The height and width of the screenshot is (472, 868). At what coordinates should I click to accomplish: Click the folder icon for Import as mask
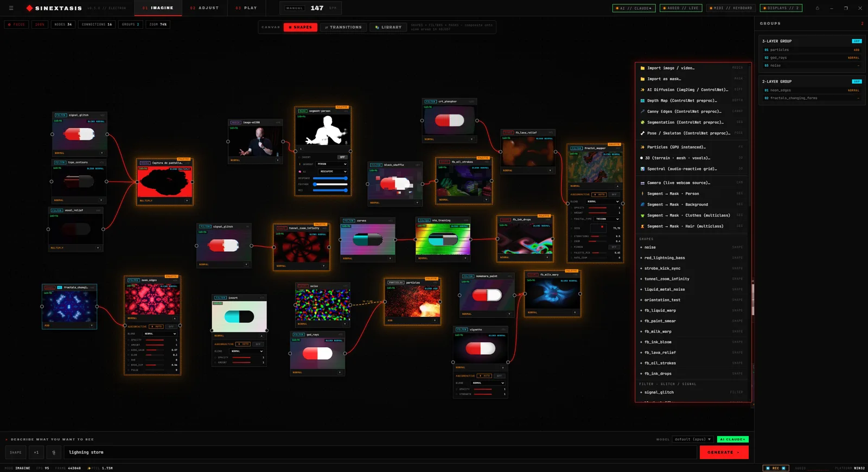click(x=642, y=79)
